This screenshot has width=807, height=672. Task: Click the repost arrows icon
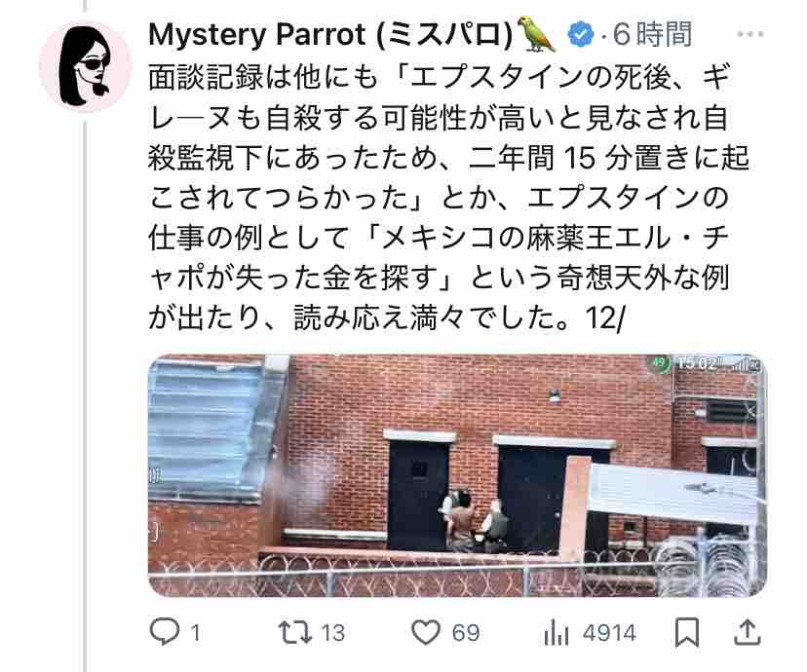pos(295,632)
